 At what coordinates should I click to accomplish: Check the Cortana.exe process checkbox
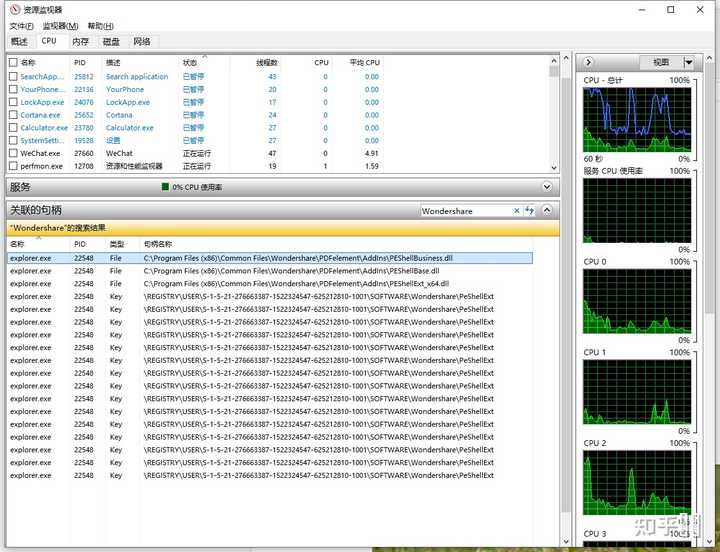coord(13,115)
